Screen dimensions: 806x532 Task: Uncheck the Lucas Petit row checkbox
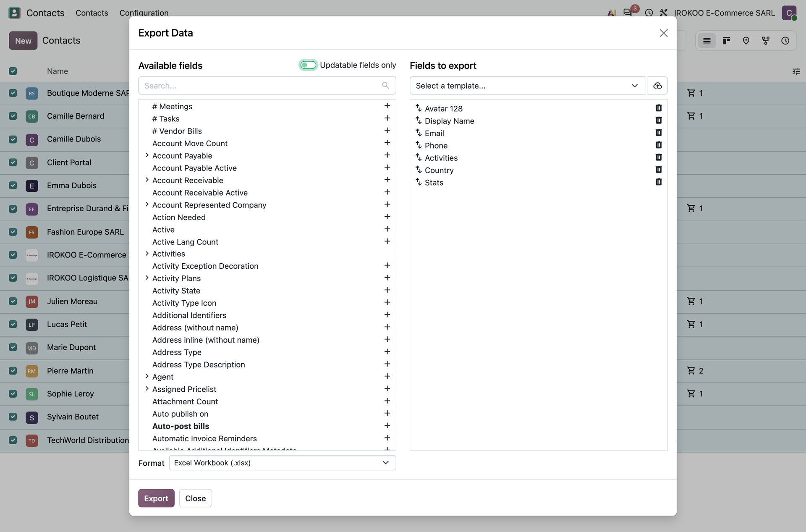click(13, 324)
